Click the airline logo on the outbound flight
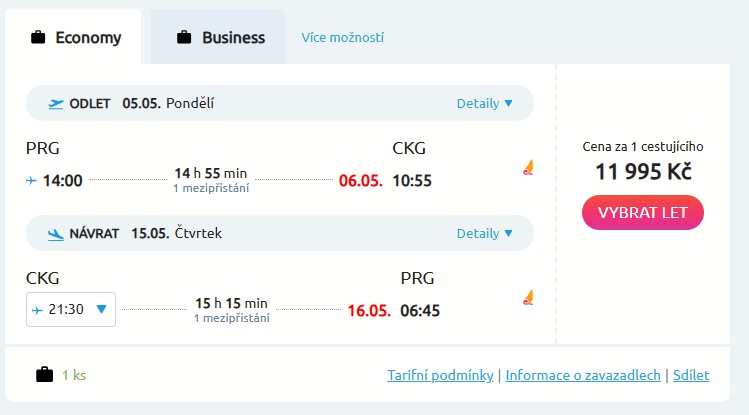This screenshot has width=749, height=415. click(529, 168)
